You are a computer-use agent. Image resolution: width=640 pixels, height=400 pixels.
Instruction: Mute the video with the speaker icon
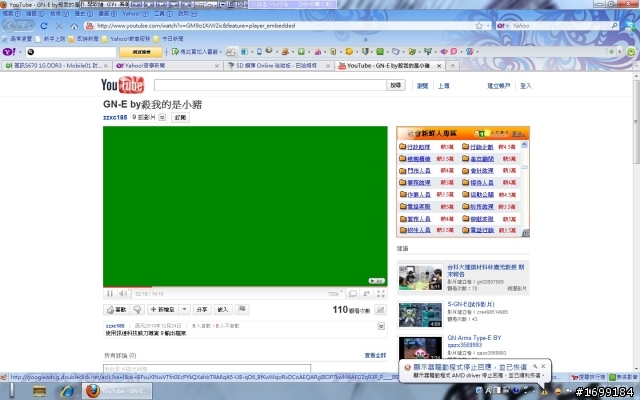[x=123, y=293]
